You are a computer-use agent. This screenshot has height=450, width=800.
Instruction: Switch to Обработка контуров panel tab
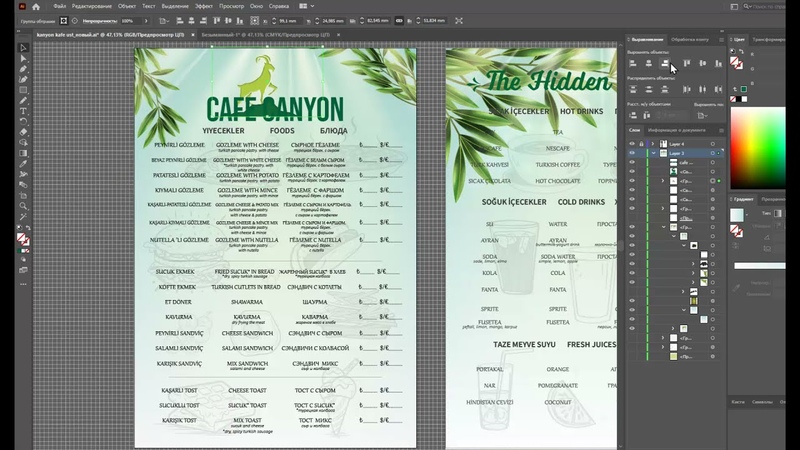coord(690,39)
